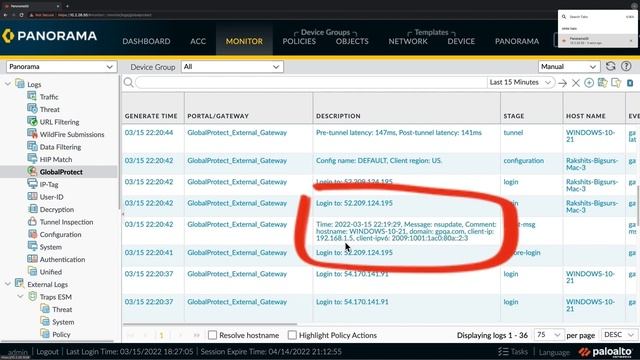The image size is (640, 360).
Task: Open the DEVICE tab
Action: point(461,41)
